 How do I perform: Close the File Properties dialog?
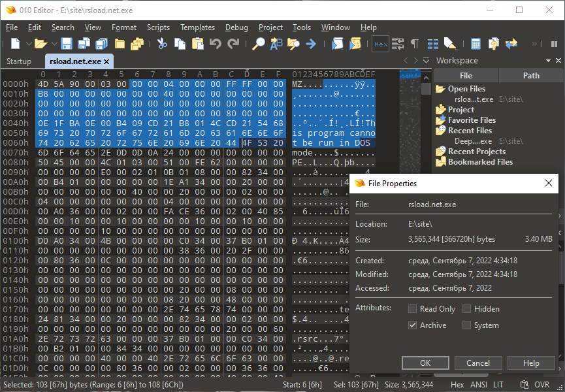[x=549, y=183]
